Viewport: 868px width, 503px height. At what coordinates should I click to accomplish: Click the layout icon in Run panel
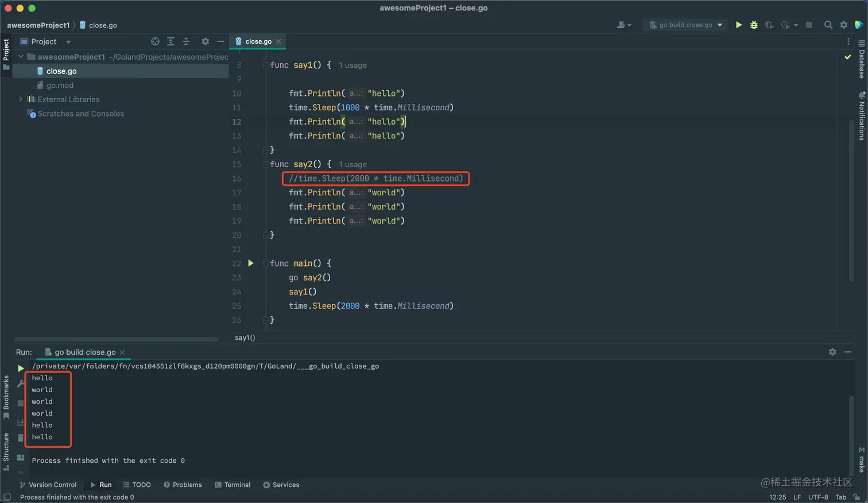pos(21,458)
